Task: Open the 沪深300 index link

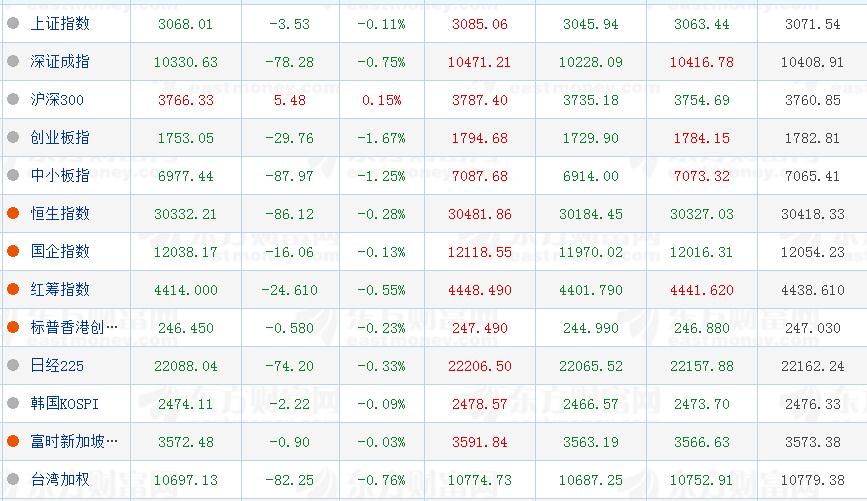Action: coord(57,100)
